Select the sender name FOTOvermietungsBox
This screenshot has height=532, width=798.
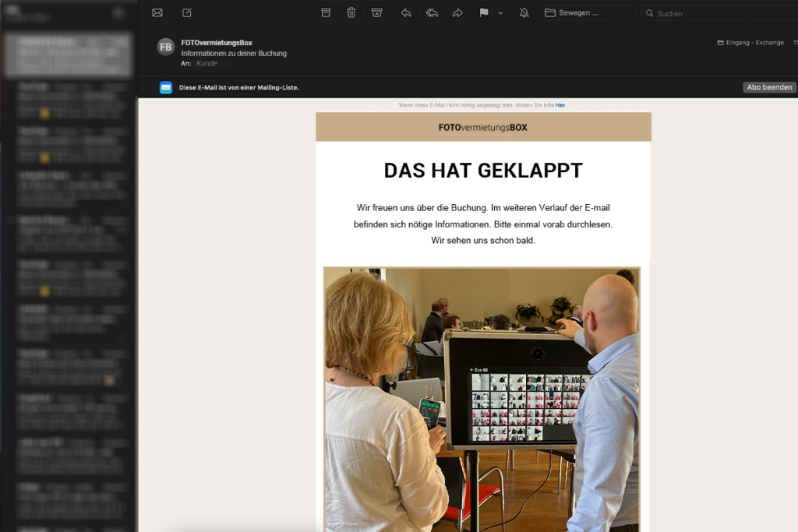217,43
